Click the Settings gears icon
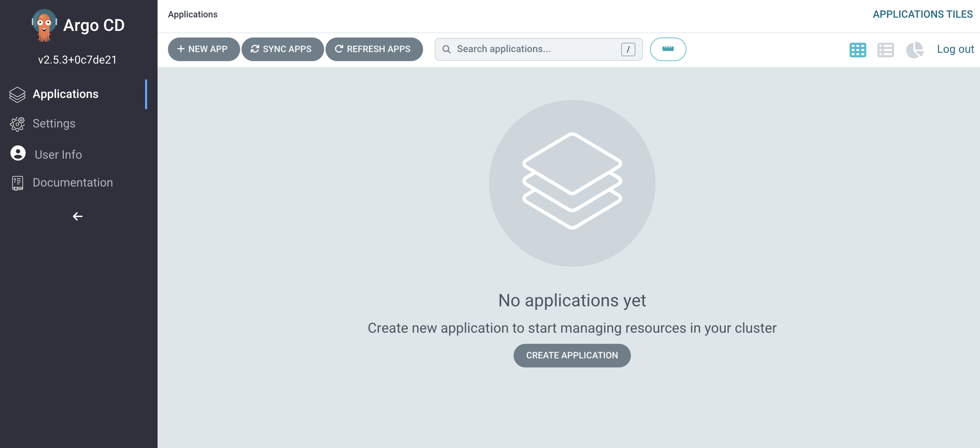The height and width of the screenshot is (448, 980). tap(17, 124)
